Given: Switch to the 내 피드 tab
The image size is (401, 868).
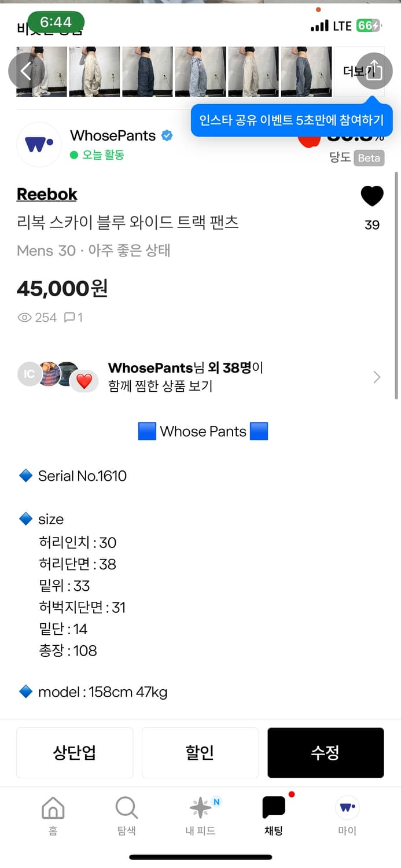Looking at the screenshot, I should coord(200,815).
